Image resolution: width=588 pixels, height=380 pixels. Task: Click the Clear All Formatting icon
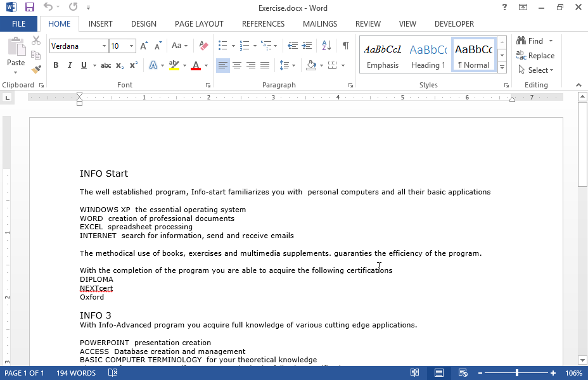(x=203, y=46)
